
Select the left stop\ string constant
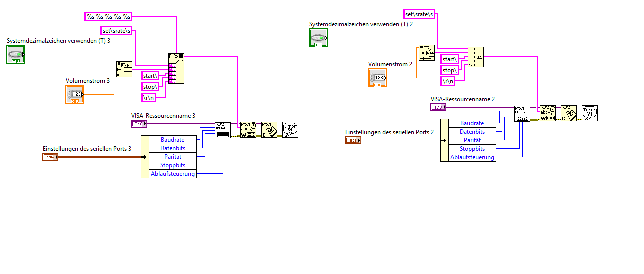coord(150,87)
